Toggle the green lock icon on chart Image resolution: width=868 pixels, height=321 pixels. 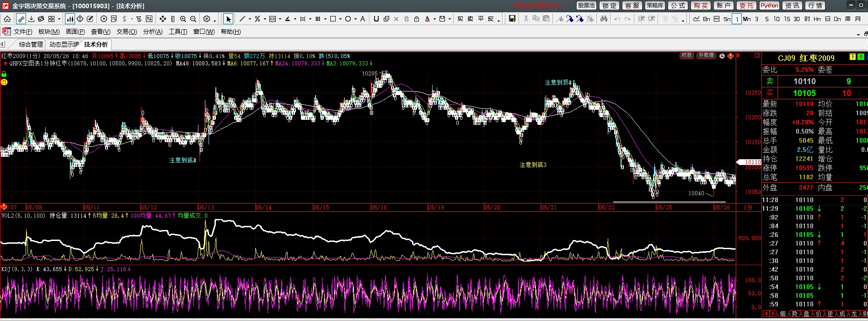coord(4,74)
